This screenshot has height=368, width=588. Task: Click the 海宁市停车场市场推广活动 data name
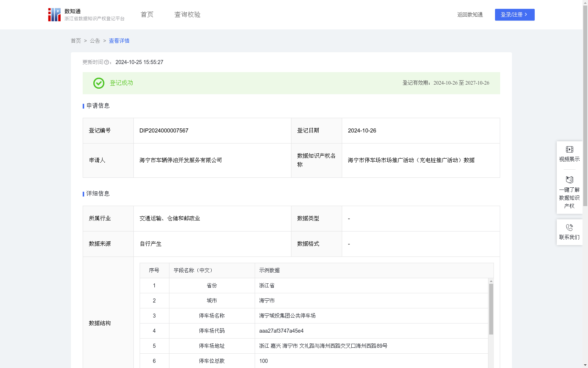tap(411, 160)
